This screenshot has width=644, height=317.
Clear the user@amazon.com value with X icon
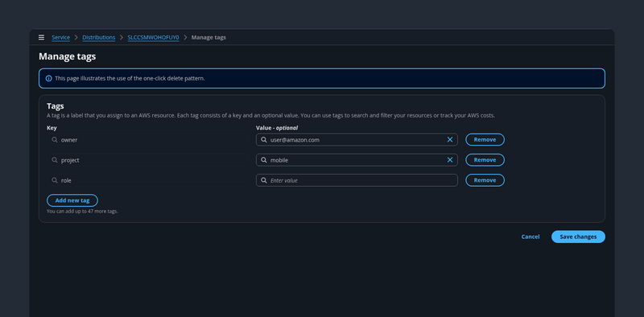coord(450,140)
